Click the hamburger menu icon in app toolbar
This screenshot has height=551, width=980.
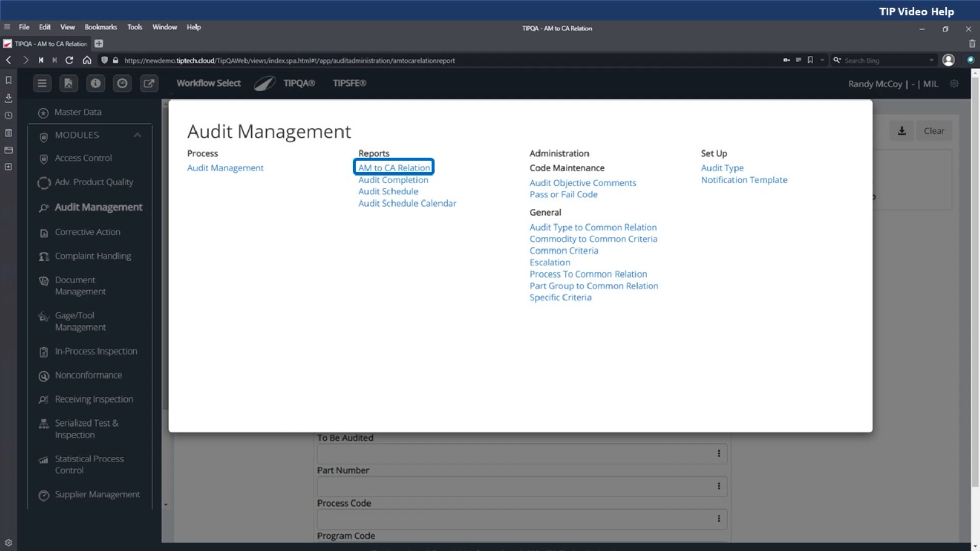click(42, 83)
